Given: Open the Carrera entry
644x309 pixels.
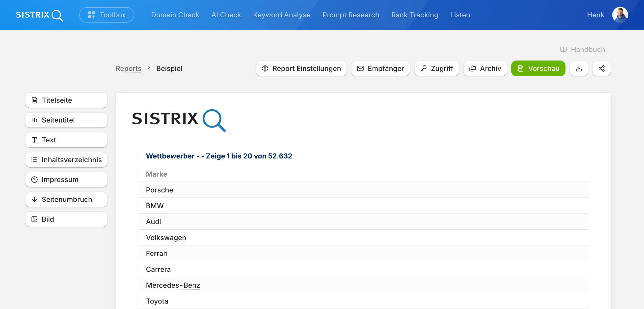Looking at the screenshot, I should (x=158, y=269).
